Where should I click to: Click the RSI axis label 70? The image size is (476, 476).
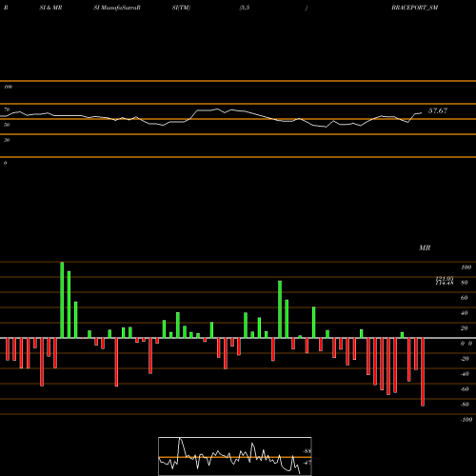tap(7, 109)
